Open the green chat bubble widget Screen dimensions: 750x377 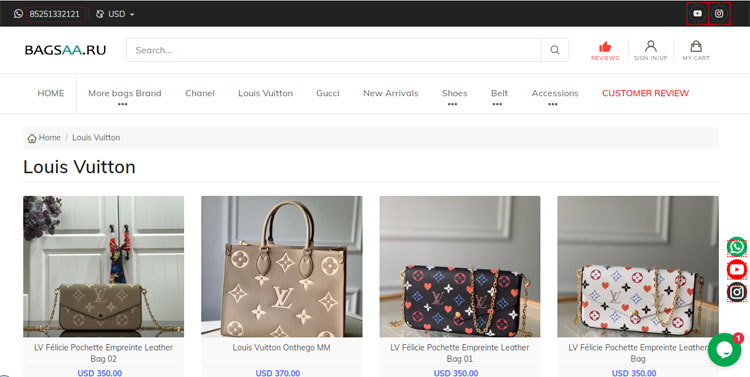[x=725, y=350]
